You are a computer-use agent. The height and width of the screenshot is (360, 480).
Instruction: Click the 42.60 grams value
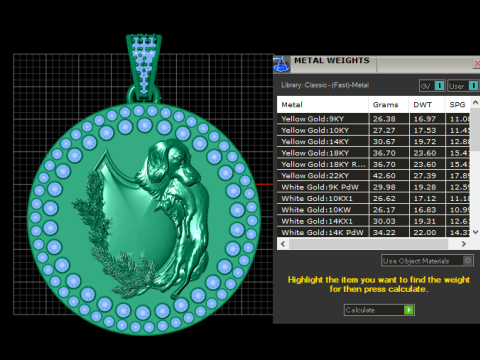pos(384,176)
